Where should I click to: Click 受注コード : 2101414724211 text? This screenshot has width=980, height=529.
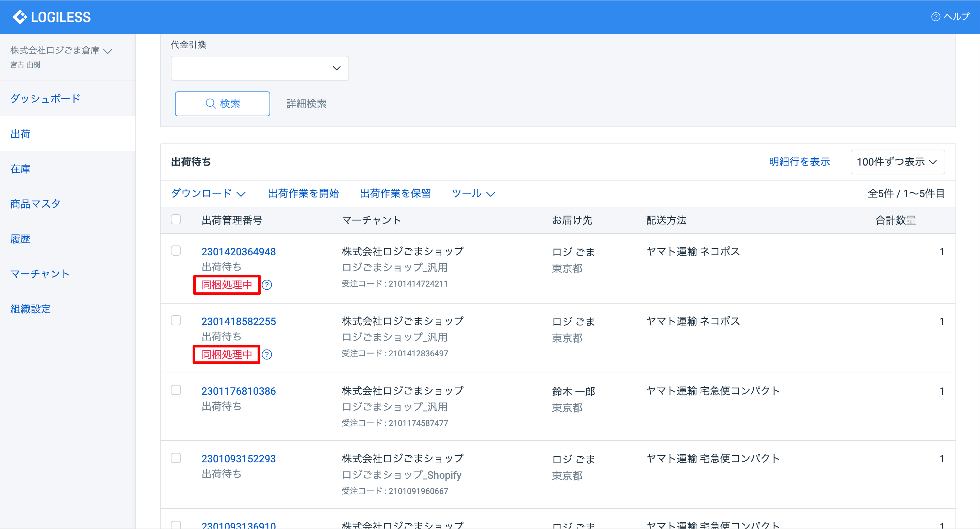pyautogui.click(x=394, y=284)
